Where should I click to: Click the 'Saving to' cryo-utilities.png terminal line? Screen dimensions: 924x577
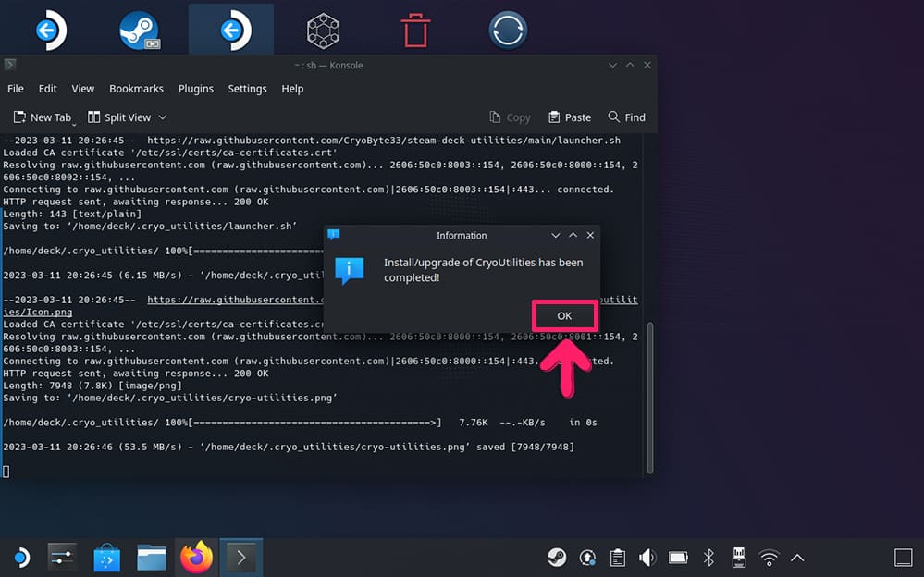[169, 398]
